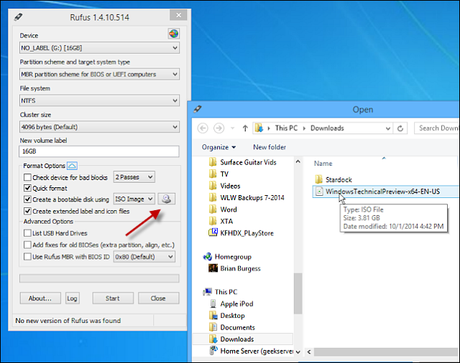Click the file list horizontal scrollbar

(386, 352)
